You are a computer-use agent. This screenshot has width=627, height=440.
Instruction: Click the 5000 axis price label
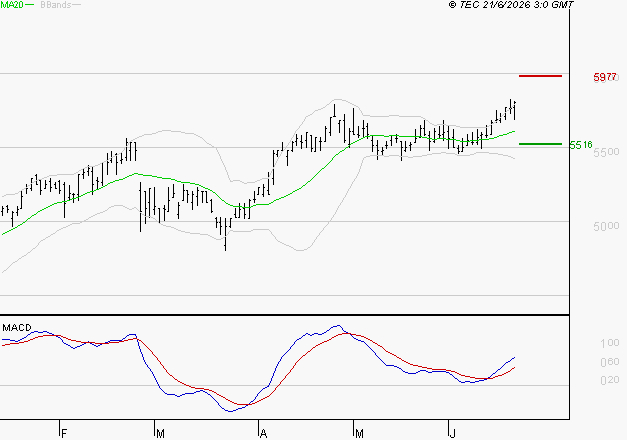point(606,226)
